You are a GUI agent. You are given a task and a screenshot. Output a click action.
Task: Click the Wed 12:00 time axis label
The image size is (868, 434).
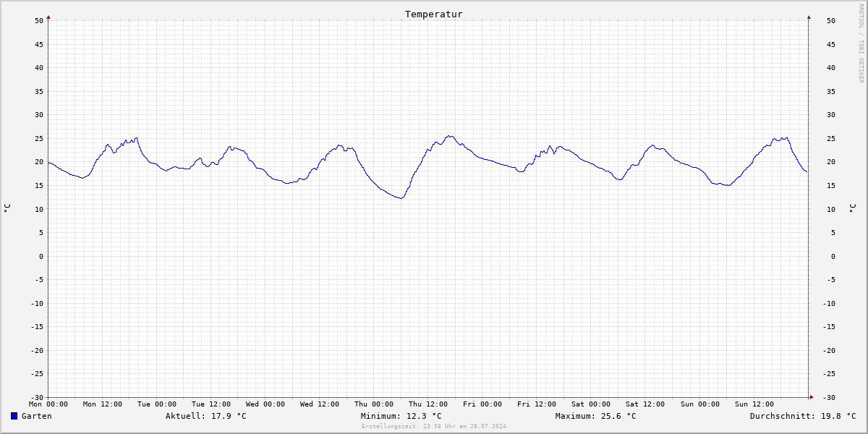320,404
